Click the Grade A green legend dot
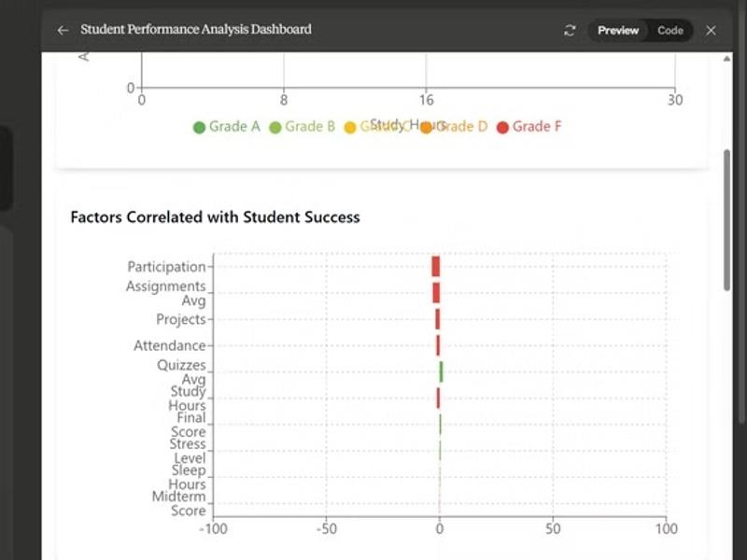 (199, 127)
